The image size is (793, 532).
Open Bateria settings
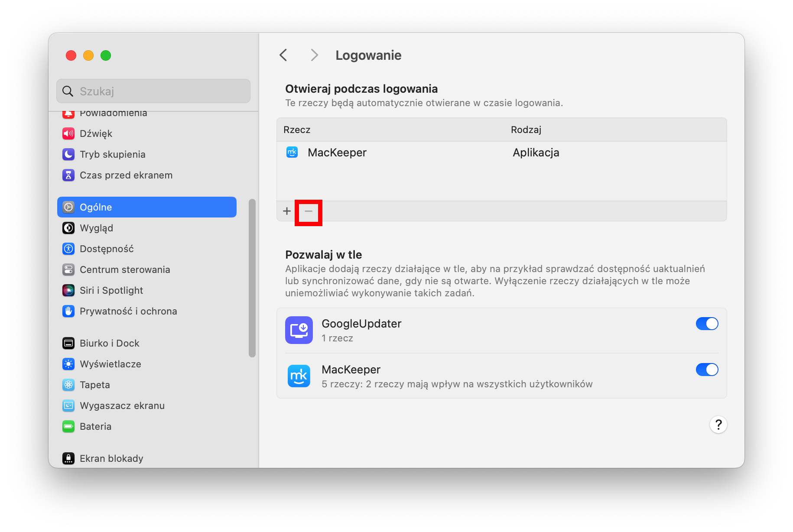[147, 426]
